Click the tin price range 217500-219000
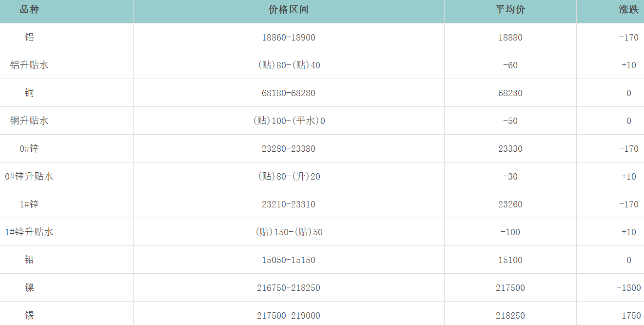The height and width of the screenshot is (325, 644). point(288,316)
